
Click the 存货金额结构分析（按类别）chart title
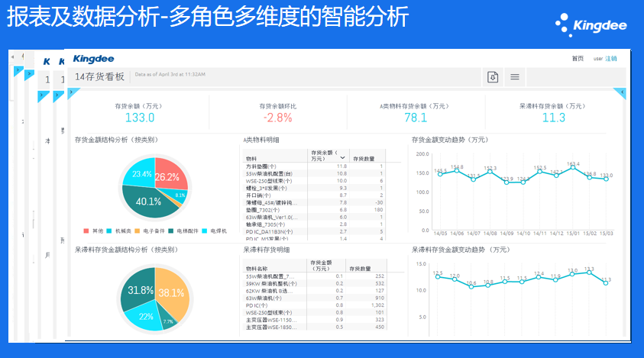(116, 140)
